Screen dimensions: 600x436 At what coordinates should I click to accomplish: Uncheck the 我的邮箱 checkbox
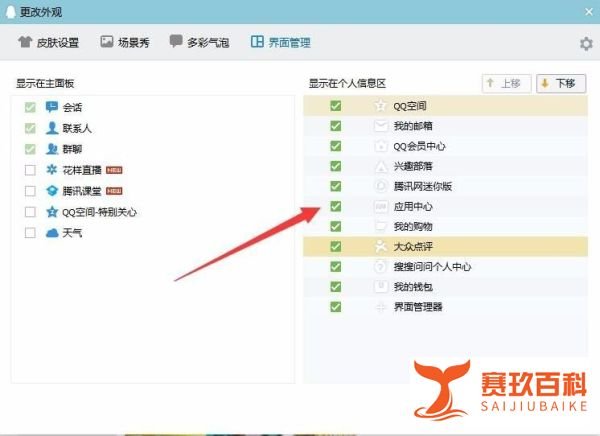pyautogui.click(x=336, y=126)
